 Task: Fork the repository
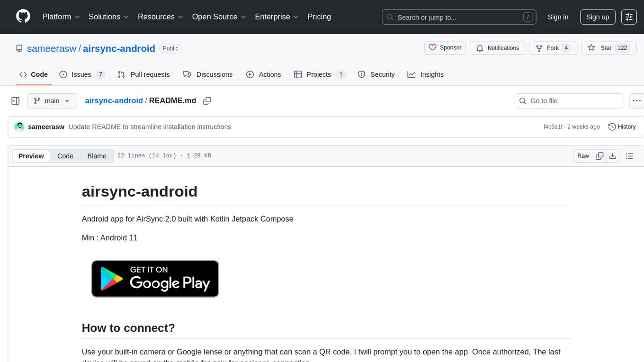pyautogui.click(x=553, y=48)
